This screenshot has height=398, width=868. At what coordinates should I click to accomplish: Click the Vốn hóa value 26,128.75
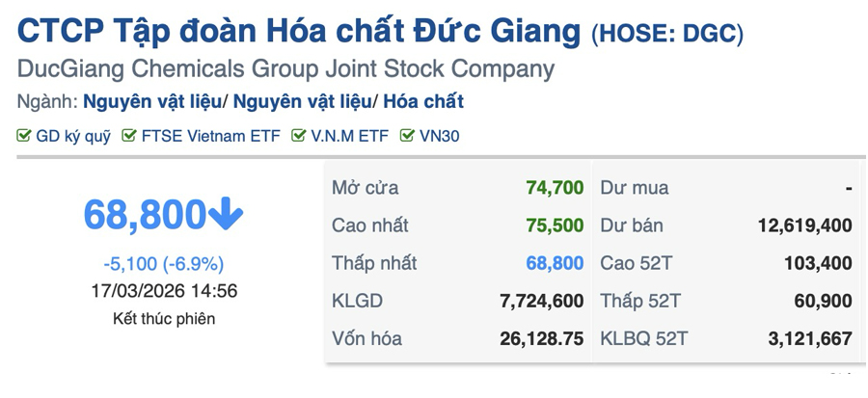(x=543, y=339)
